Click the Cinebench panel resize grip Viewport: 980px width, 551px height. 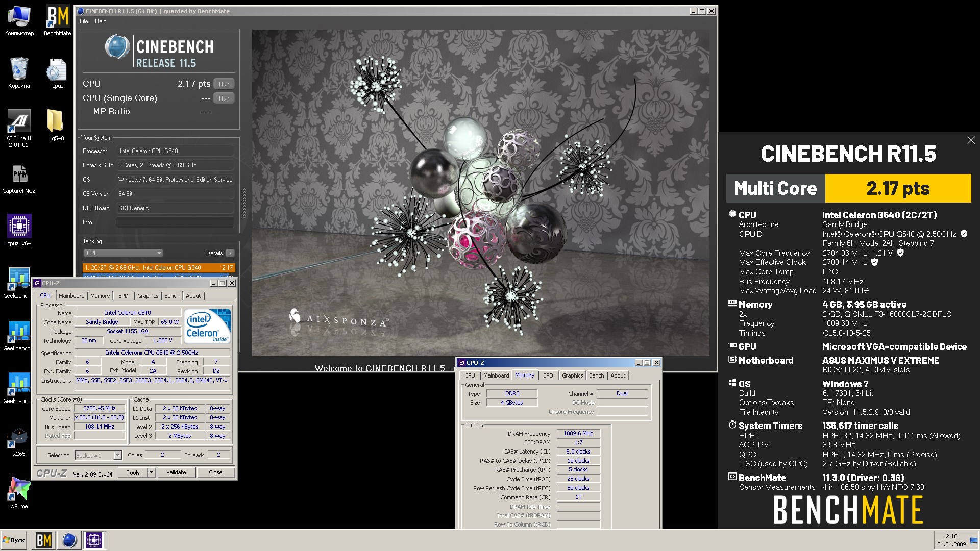click(x=244, y=203)
